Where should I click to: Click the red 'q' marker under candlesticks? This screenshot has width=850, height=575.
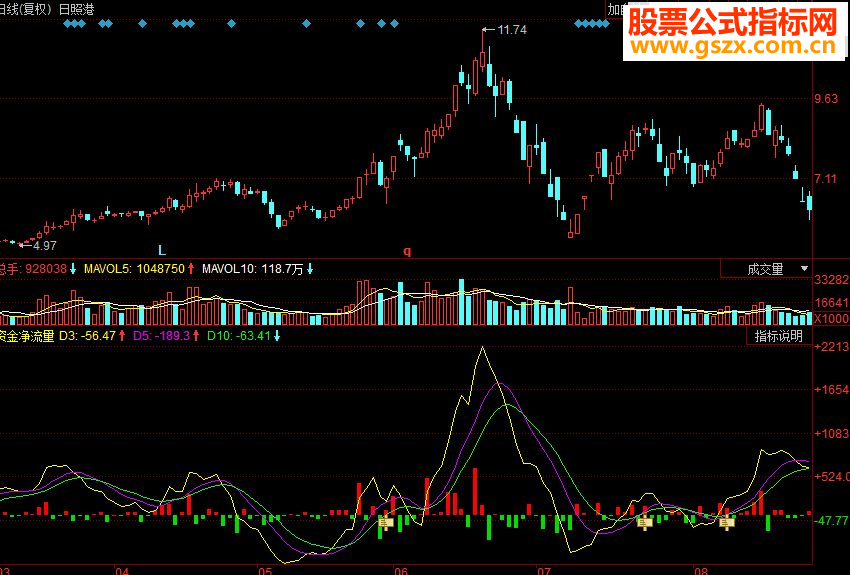pos(407,251)
